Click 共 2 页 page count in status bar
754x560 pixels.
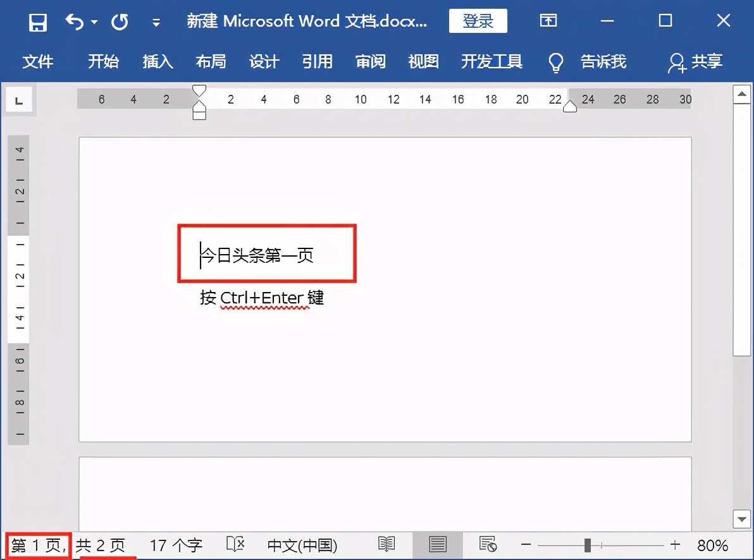click(x=100, y=545)
